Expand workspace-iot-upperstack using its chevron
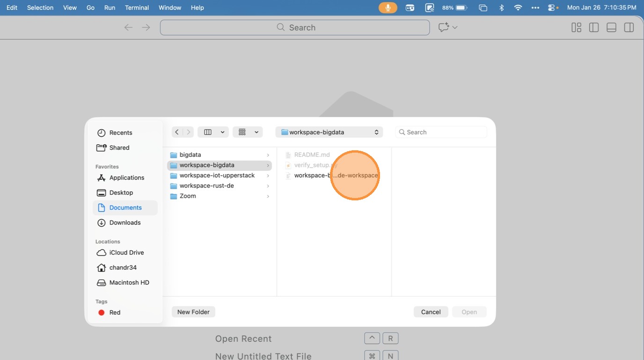This screenshot has height=360, width=644. click(268, 176)
